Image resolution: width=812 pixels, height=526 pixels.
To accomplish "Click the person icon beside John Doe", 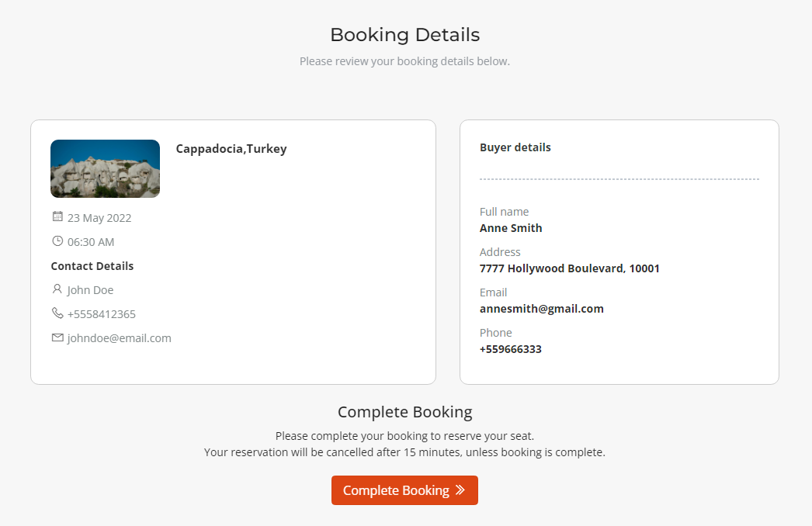I will click(x=57, y=289).
